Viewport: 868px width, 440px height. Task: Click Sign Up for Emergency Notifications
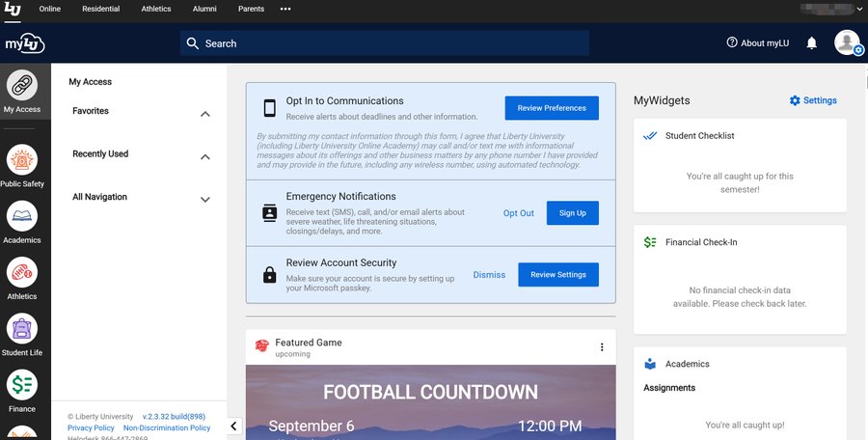point(572,213)
